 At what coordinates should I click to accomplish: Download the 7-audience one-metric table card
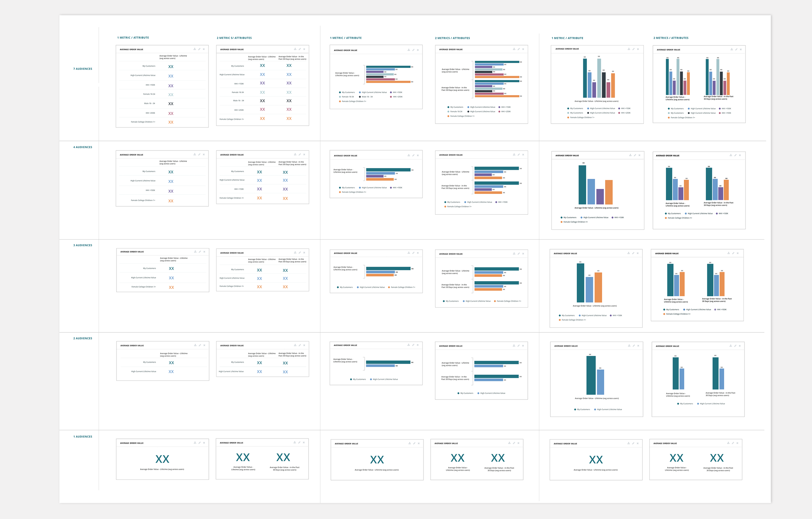[195, 49]
